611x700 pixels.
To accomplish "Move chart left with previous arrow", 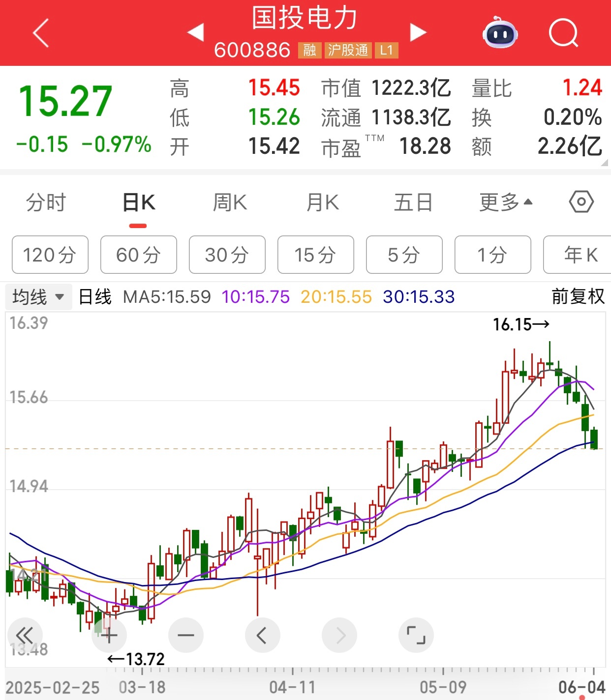I will (x=263, y=635).
